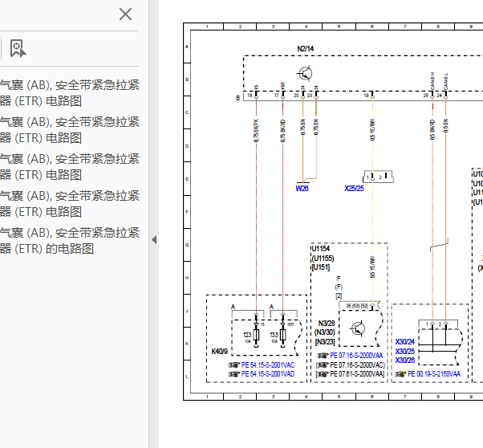Click the K40/9 module label
Screen dimensions: 483x448
point(219,352)
